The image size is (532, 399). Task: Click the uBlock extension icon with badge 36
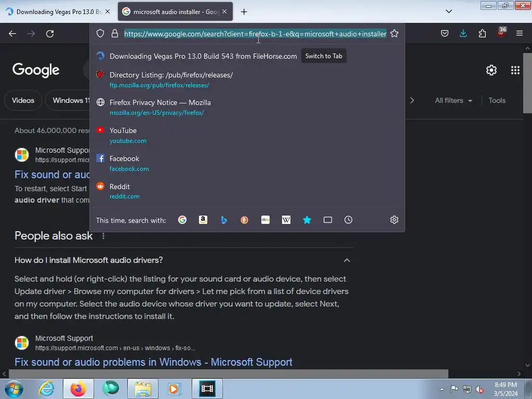point(501,33)
